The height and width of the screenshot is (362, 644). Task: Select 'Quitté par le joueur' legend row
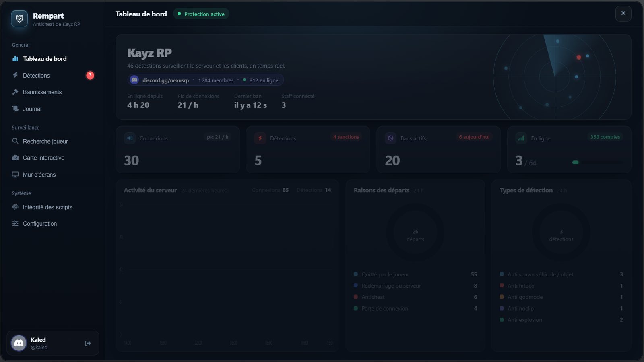pos(415,274)
